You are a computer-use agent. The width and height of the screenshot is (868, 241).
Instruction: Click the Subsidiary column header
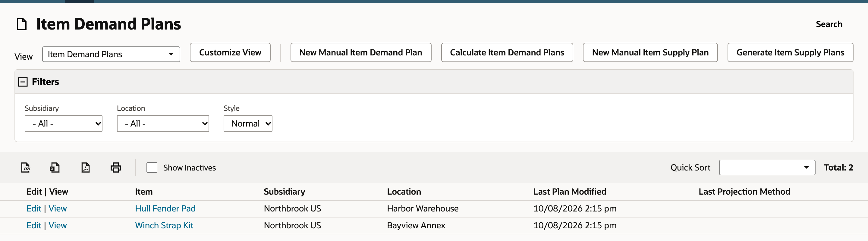[285, 192]
